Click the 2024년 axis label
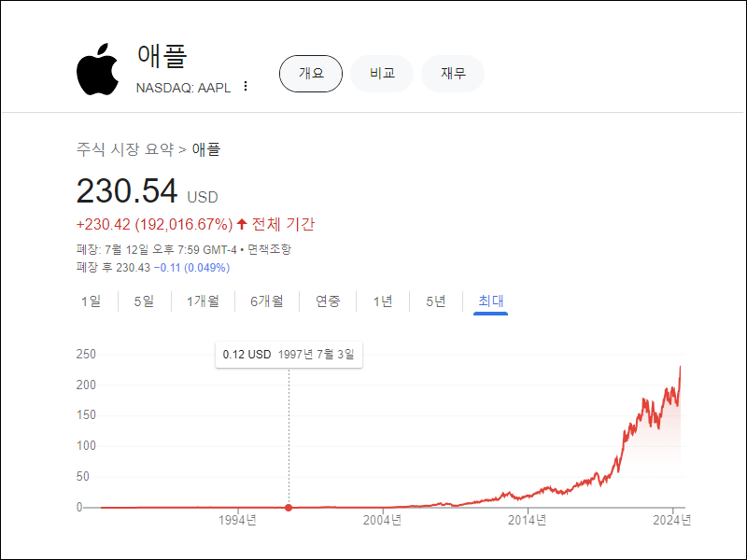Image resolution: width=747 pixels, height=560 pixels. click(x=671, y=520)
